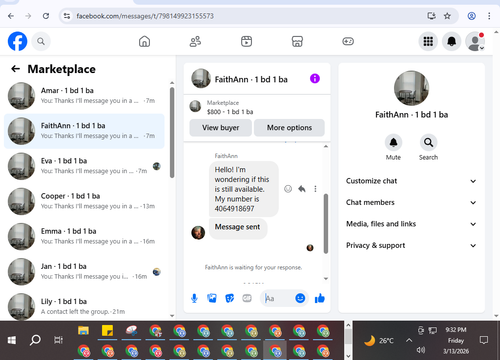Click FaithAnn's large profile thumbnail in info panel
This screenshot has width=500, height=360.
411,88
